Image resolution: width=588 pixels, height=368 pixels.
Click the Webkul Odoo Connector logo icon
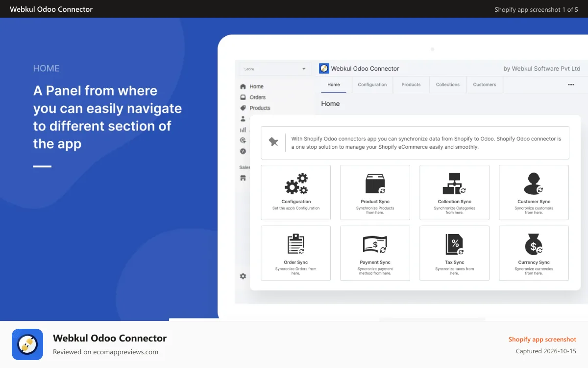[x=324, y=69]
